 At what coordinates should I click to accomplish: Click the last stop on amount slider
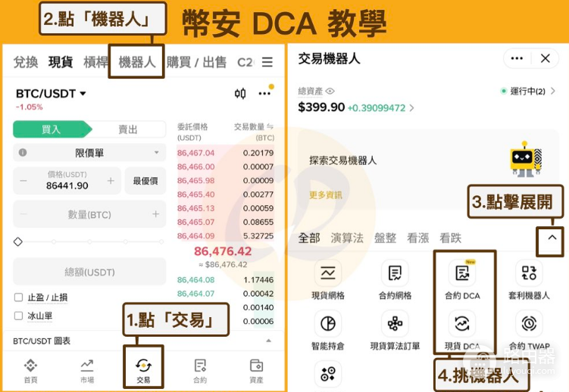[x=161, y=241]
